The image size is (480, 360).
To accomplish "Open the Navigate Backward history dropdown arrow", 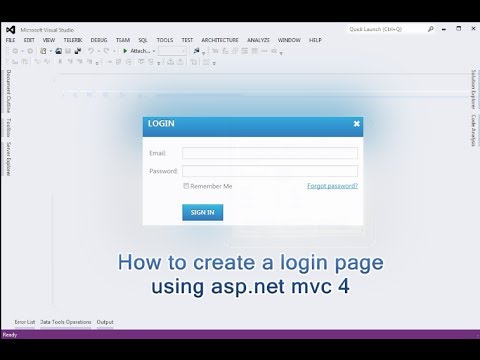I will click(x=22, y=51).
